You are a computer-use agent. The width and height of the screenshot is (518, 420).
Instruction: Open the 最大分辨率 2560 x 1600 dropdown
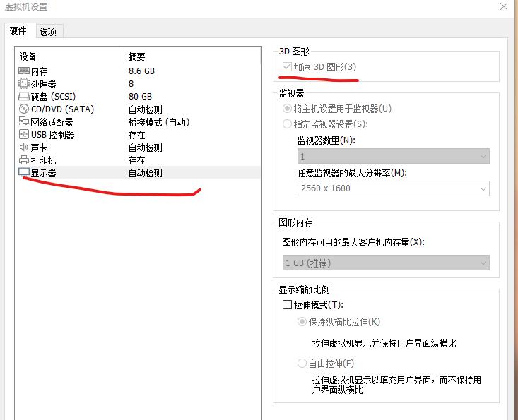point(393,188)
